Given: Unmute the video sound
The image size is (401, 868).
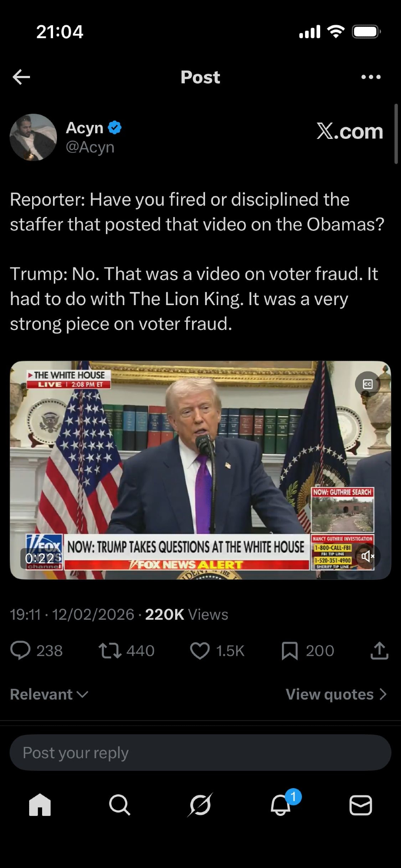Looking at the screenshot, I should click(x=368, y=556).
